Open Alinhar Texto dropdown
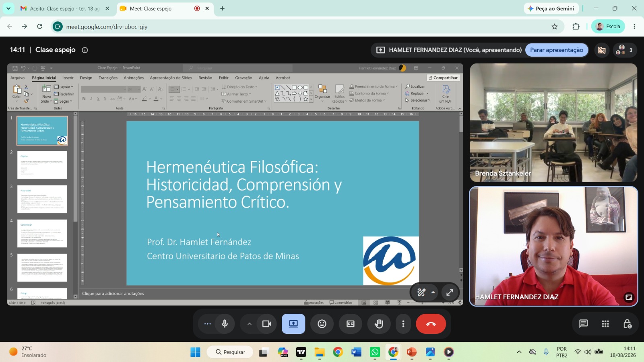This screenshot has width=644, height=362. click(236, 94)
